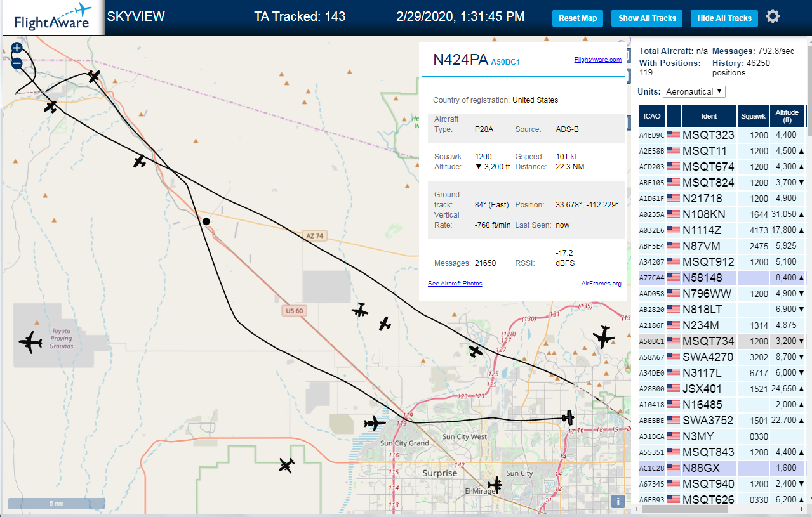Select aircraft N108KN in the list

722,214
